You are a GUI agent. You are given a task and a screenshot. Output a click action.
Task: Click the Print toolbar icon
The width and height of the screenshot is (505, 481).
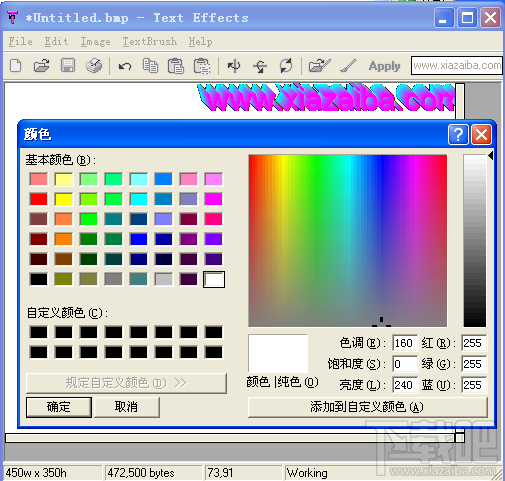(x=94, y=65)
